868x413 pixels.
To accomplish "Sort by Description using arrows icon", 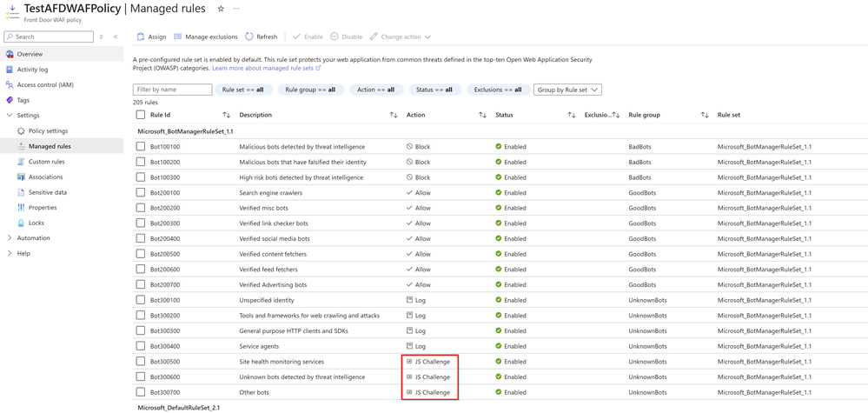I will [394, 115].
